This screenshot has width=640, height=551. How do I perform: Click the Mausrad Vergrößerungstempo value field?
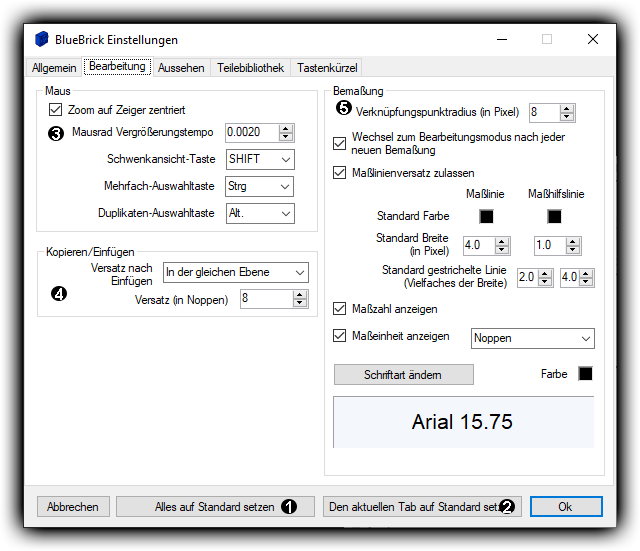pos(252,133)
